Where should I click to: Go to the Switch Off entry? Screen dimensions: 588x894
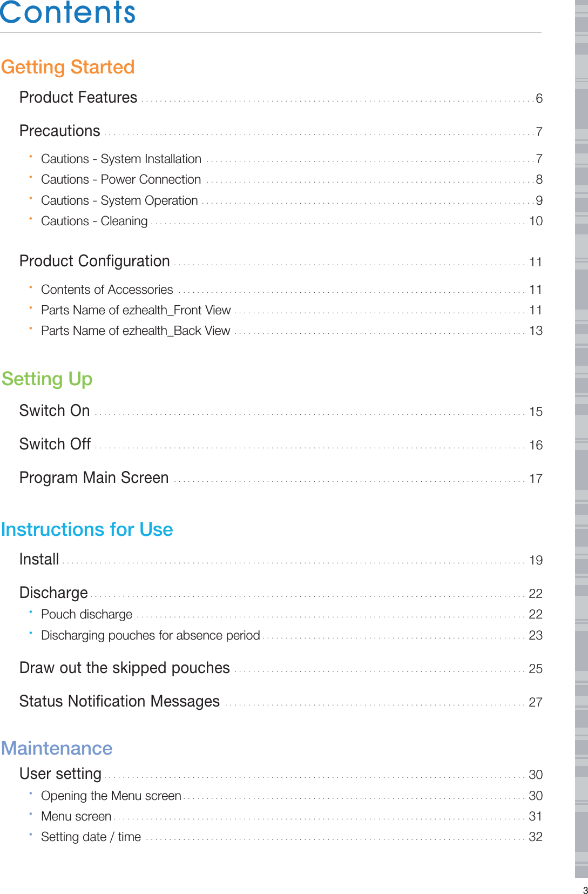point(55,445)
